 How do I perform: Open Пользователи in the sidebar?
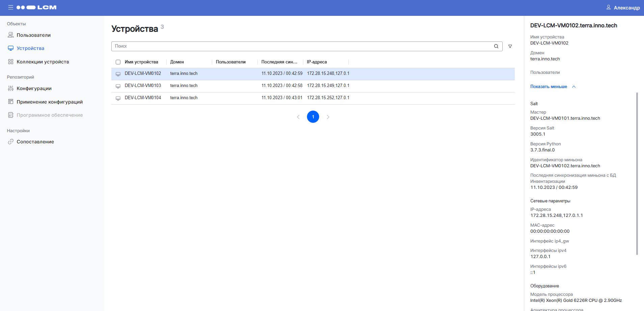pos(33,35)
